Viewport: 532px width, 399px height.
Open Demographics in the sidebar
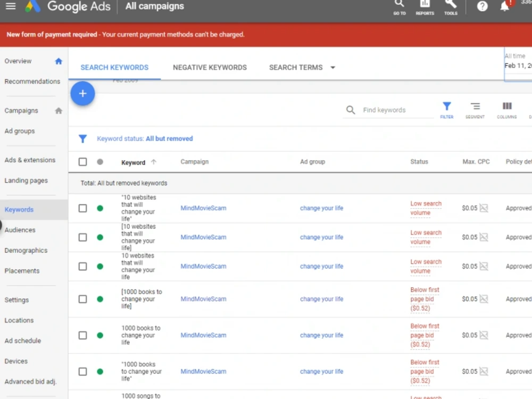click(26, 251)
